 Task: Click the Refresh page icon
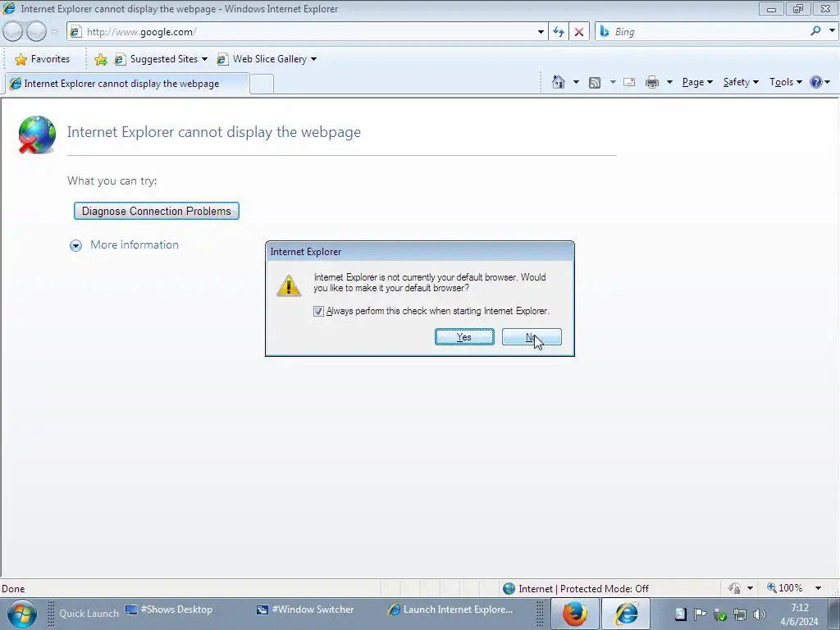tap(558, 32)
